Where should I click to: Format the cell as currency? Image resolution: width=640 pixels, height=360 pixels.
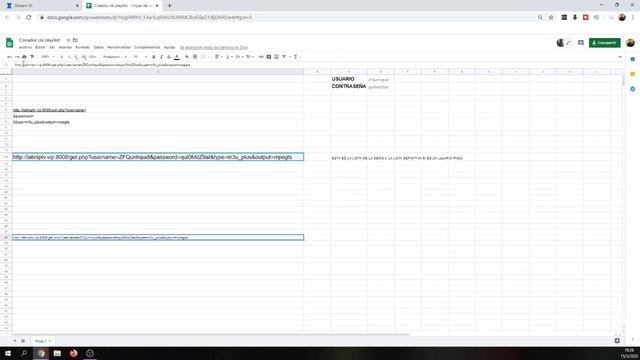pyautogui.click(x=62, y=57)
